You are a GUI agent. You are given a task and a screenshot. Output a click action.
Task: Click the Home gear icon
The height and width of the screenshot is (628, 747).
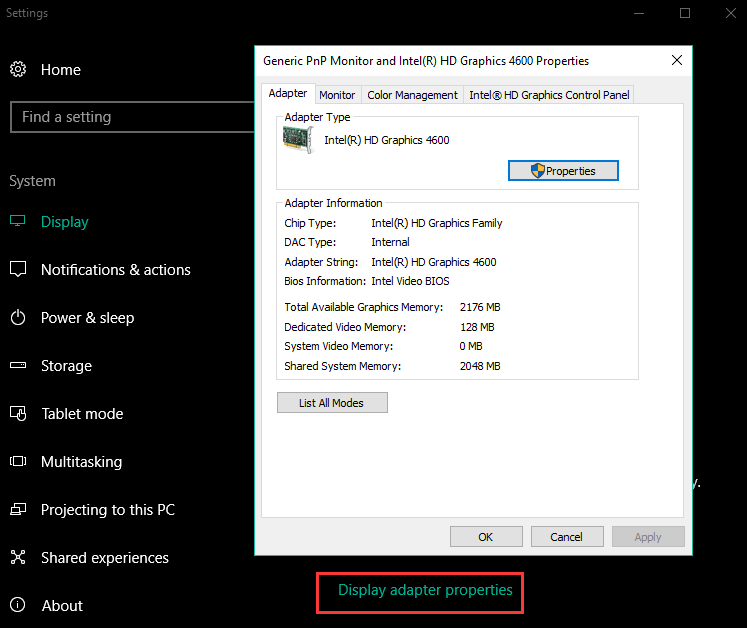pyautogui.click(x=18, y=69)
